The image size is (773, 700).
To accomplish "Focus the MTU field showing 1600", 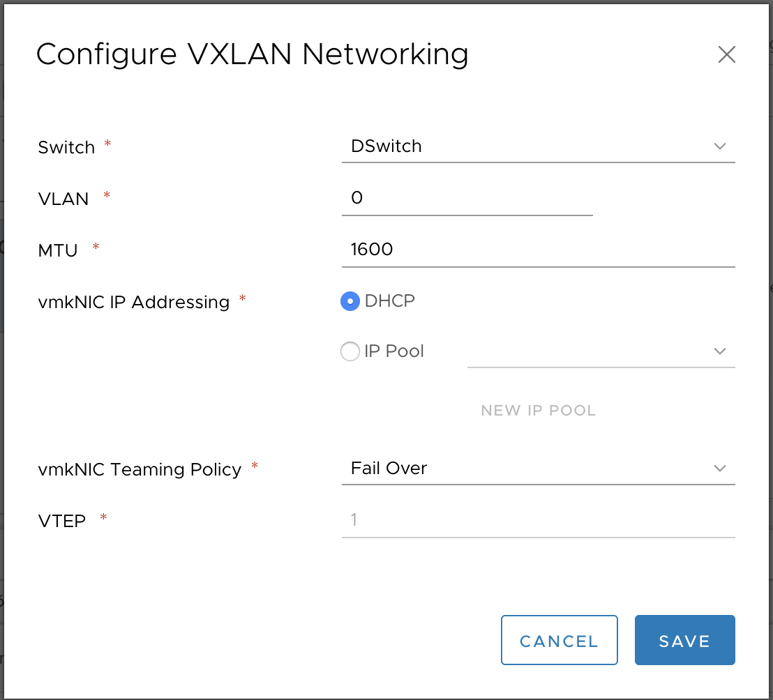I will 537,249.
